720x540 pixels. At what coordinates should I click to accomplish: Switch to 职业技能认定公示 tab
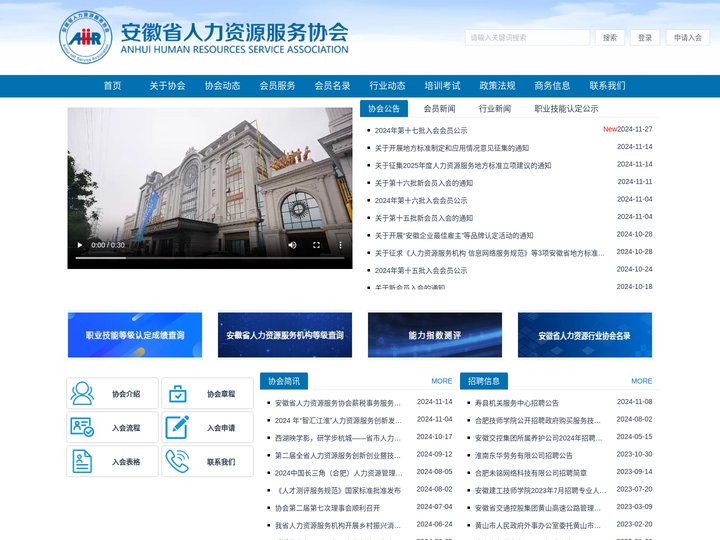566,109
